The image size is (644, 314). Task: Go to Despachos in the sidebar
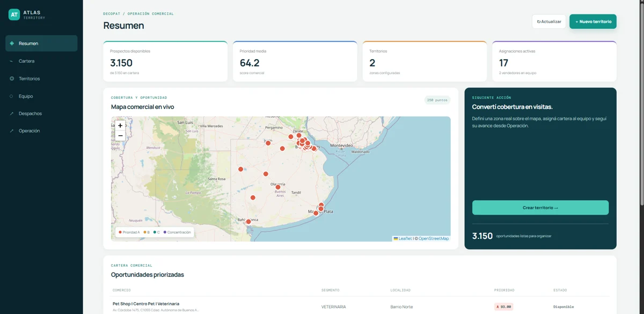click(41, 113)
